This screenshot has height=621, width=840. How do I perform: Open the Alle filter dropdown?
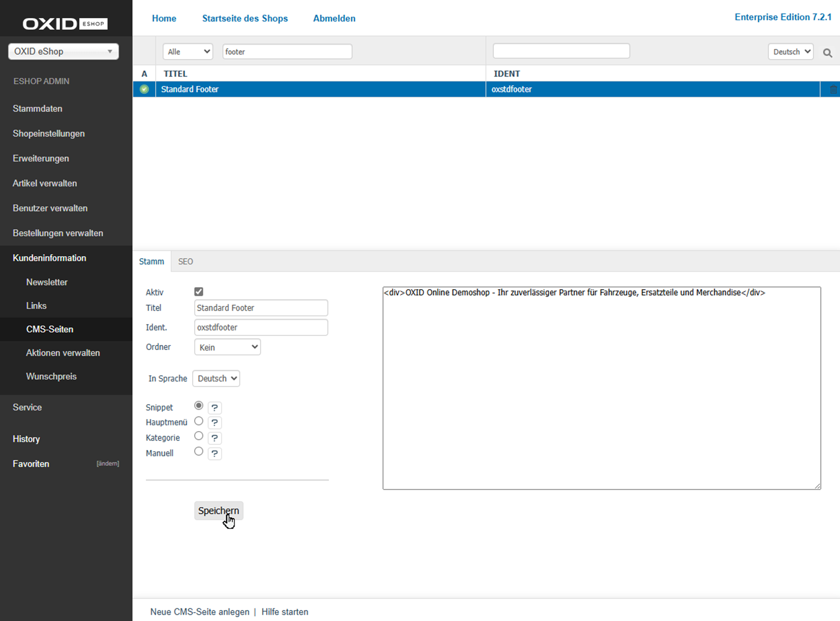tap(188, 52)
